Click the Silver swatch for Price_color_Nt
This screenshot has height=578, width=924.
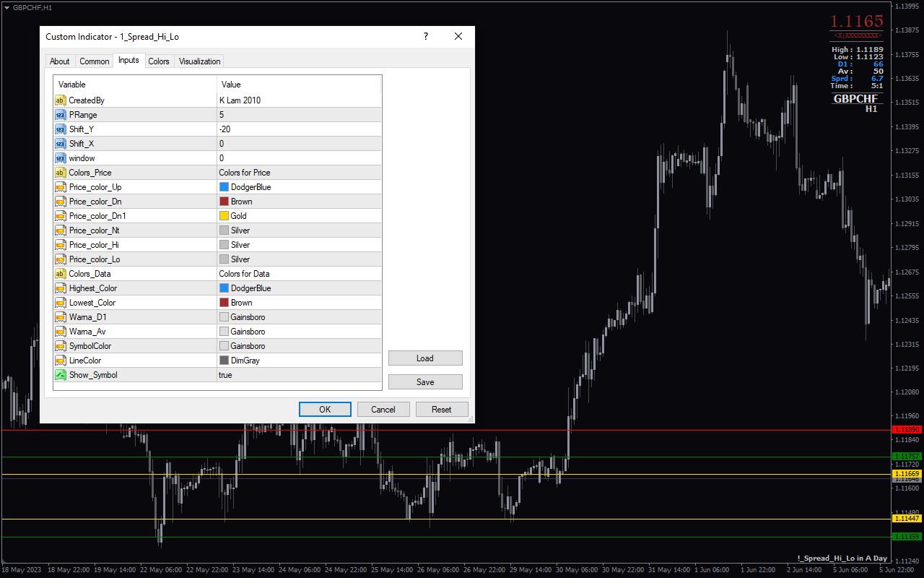(224, 230)
